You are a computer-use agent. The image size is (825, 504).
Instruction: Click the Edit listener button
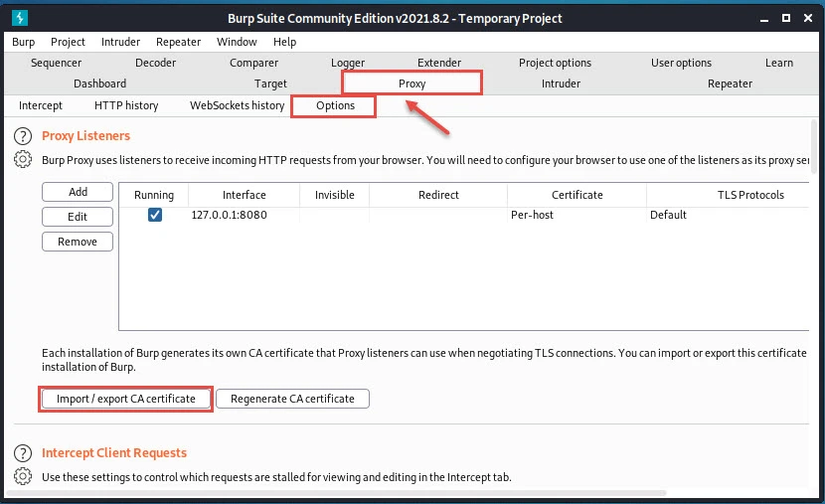[78, 217]
